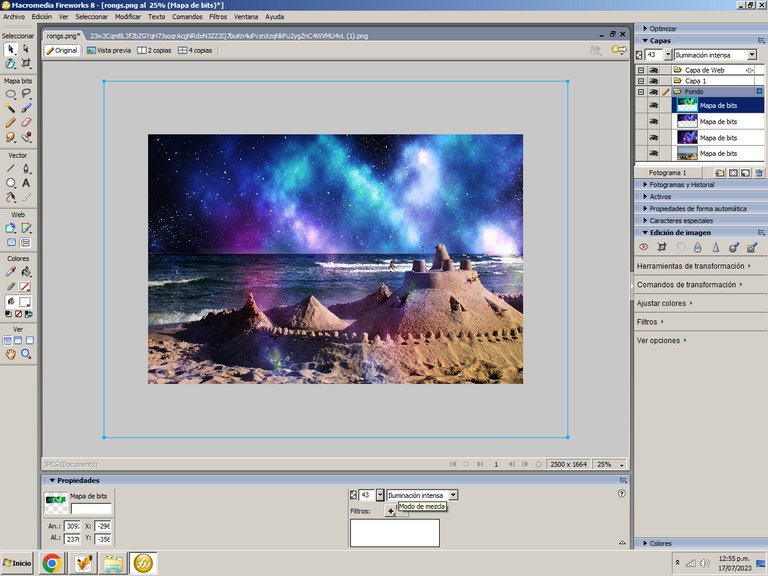Image resolution: width=768 pixels, height=576 pixels.
Task: Select the Pen tool
Action: 26,168
